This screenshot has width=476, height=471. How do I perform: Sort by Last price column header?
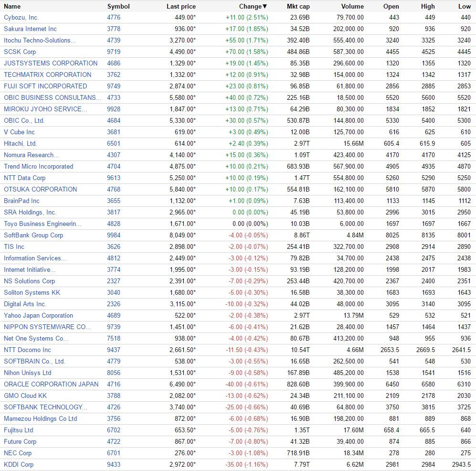[181, 6]
